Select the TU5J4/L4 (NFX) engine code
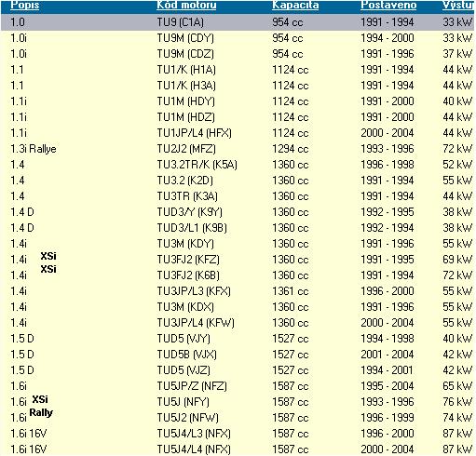The width and height of the screenshot is (476, 456). 194,449
